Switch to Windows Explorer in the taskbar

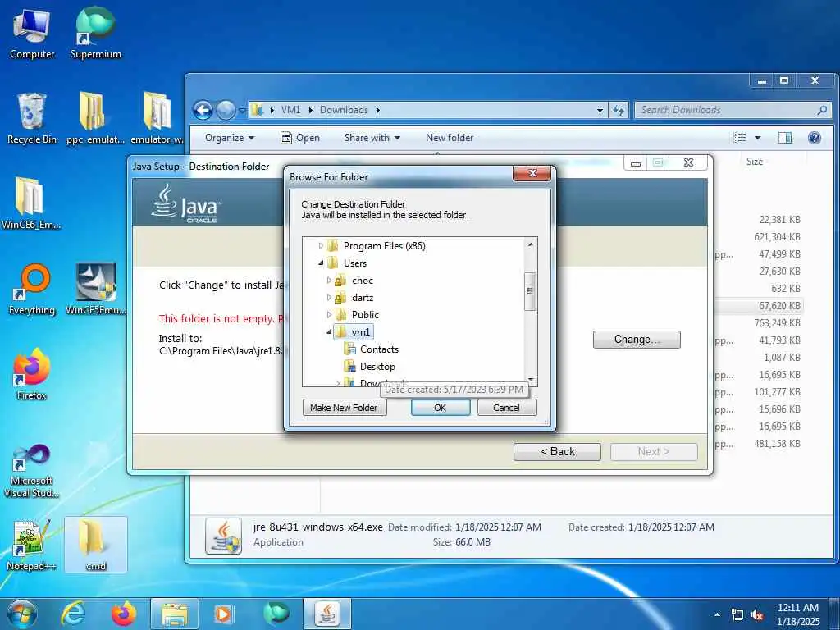click(175, 614)
